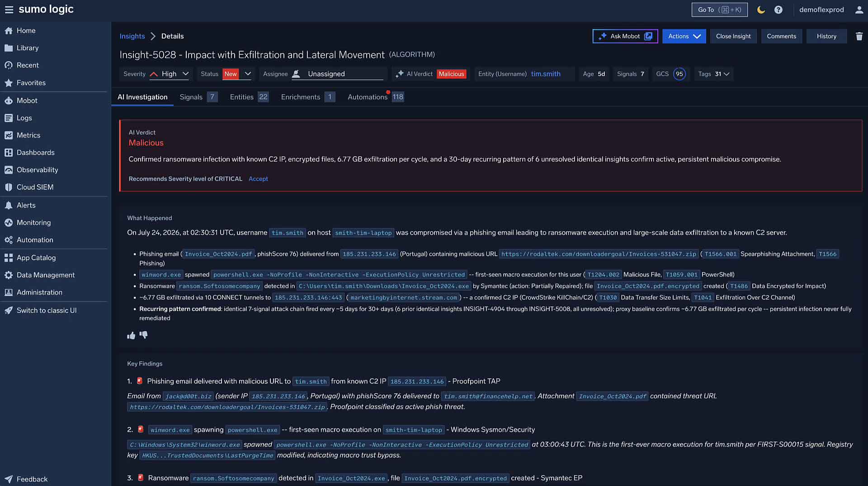Click the Switch to classic UI rocket icon

[x=9, y=310]
